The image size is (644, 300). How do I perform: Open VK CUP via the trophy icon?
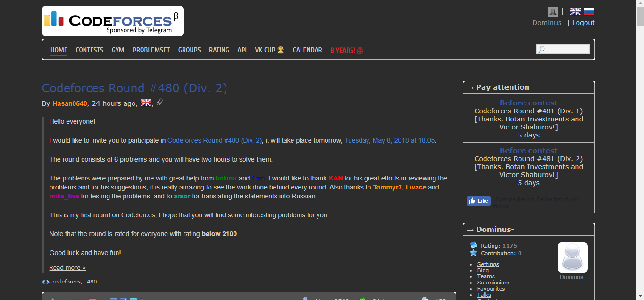tap(280, 49)
